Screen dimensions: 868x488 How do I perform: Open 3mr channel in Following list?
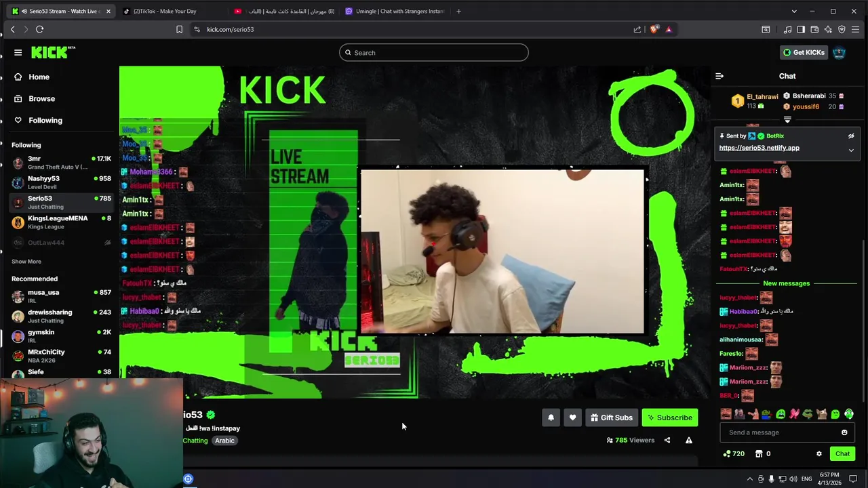(x=61, y=163)
